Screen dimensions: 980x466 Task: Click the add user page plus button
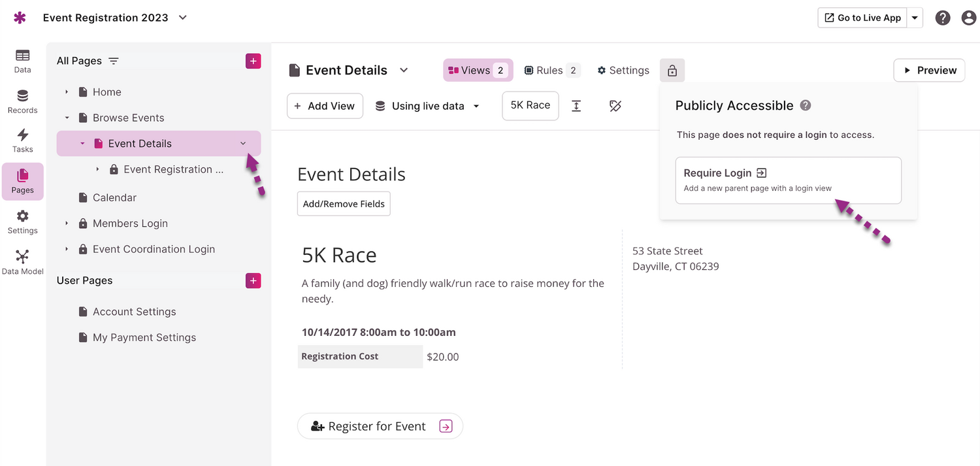click(x=253, y=280)
